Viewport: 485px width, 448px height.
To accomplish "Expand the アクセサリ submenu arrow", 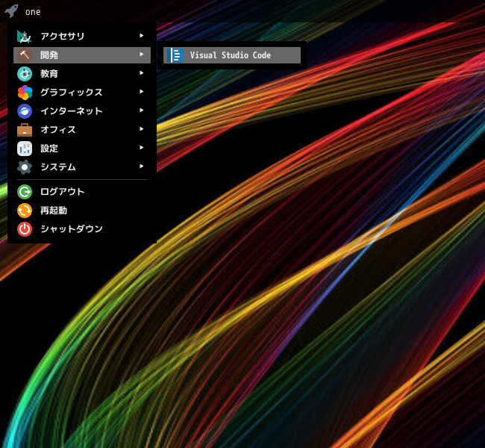I will pyautogui.click(x=141, y=36).
